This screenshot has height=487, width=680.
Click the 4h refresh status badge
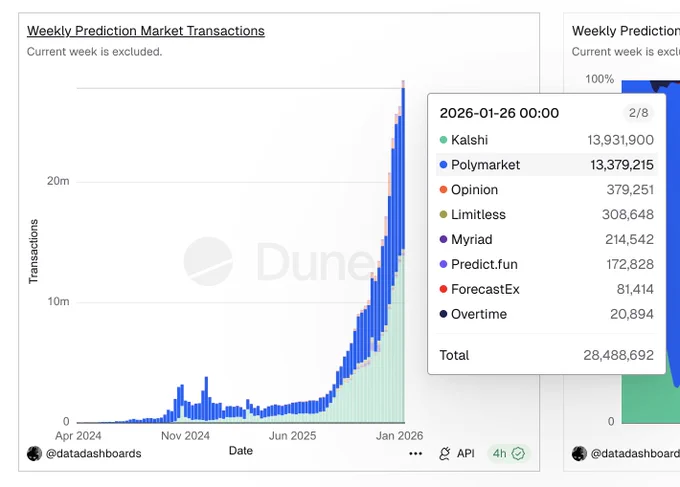click(x=508, y=454)
